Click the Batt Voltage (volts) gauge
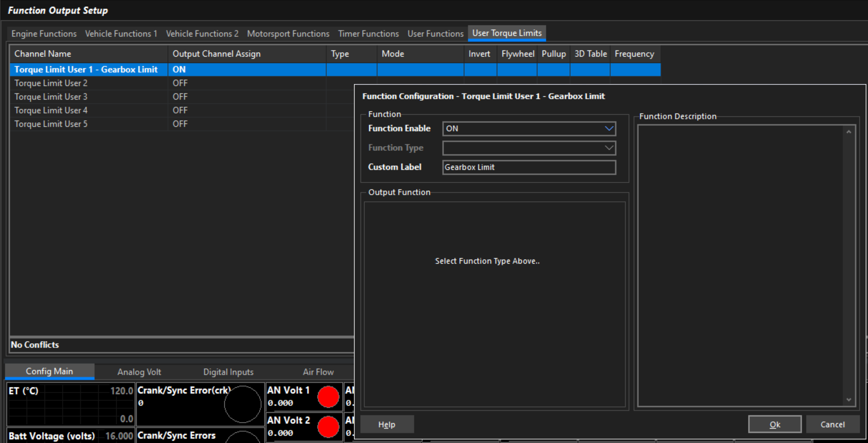 [71, 436]
